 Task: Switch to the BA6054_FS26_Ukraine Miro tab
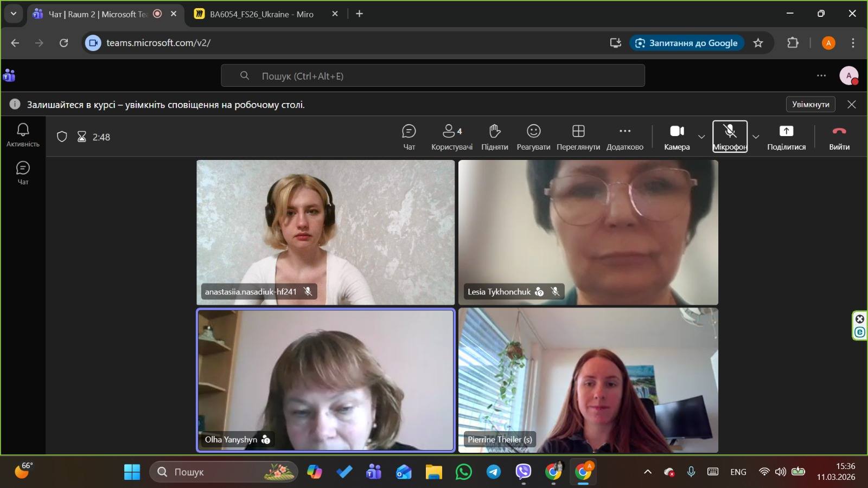click(261, 14)
